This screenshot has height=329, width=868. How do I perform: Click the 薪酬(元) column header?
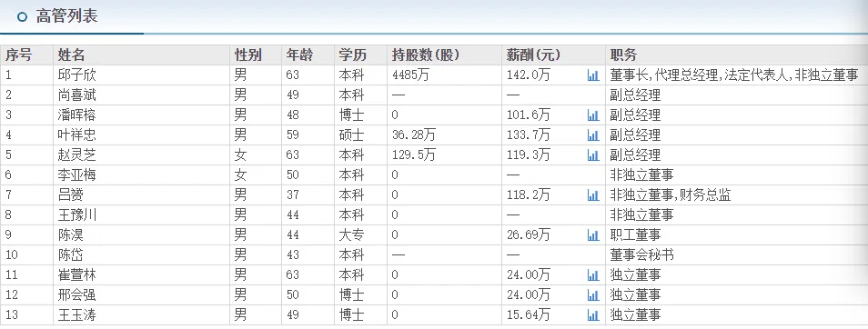534,55
